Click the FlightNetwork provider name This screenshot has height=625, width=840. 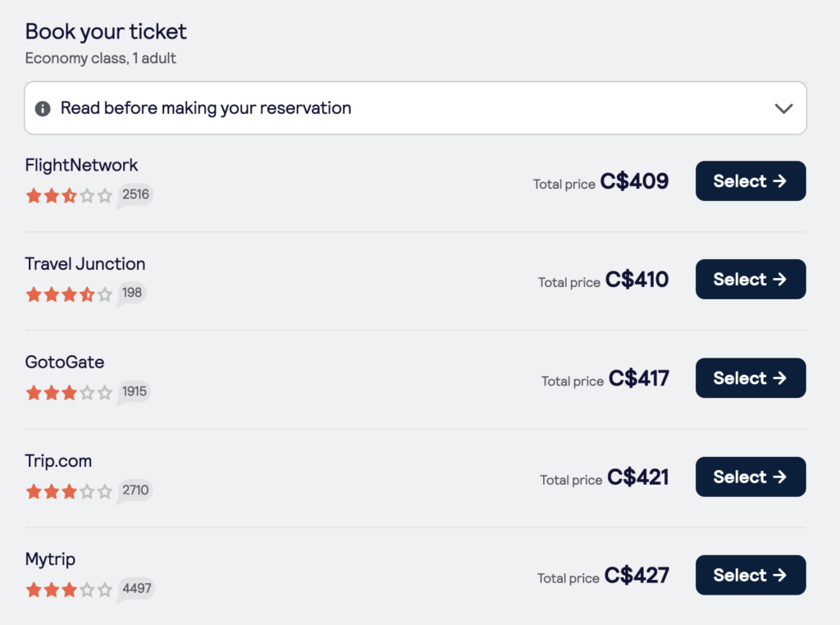point(81,165)
